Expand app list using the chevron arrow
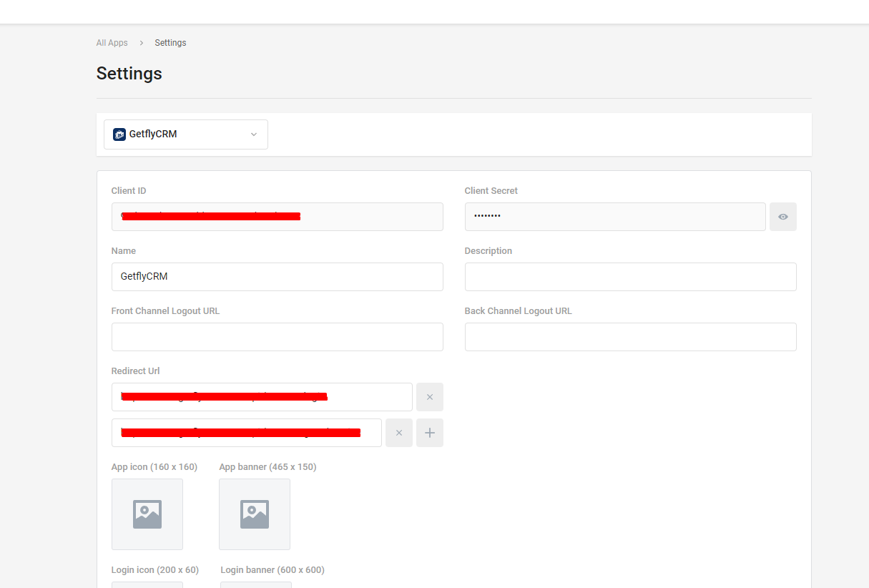Screen dimensions: 869x588 pos(253,134)
